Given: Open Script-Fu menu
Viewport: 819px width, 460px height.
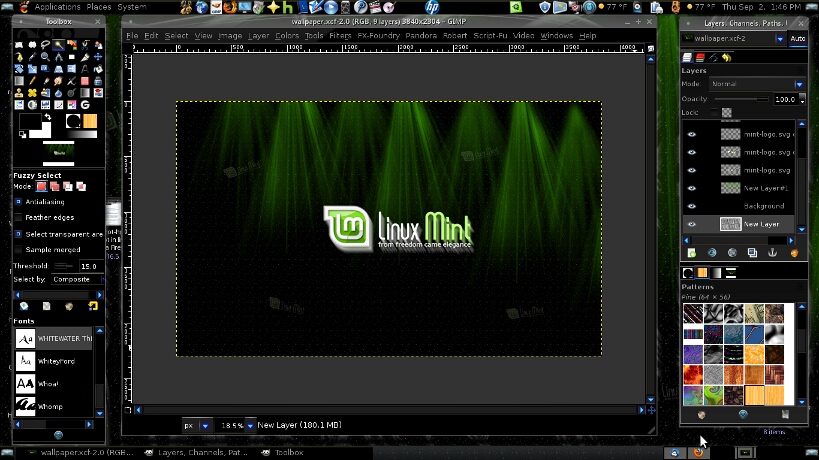Looking at the screenshot, I should [x=490, y=36].
